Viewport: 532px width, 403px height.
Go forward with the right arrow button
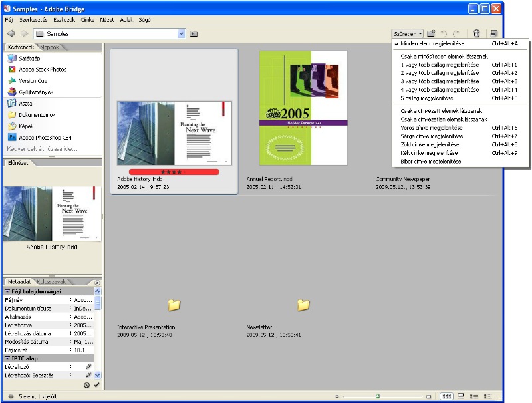[x=24, y=33]
